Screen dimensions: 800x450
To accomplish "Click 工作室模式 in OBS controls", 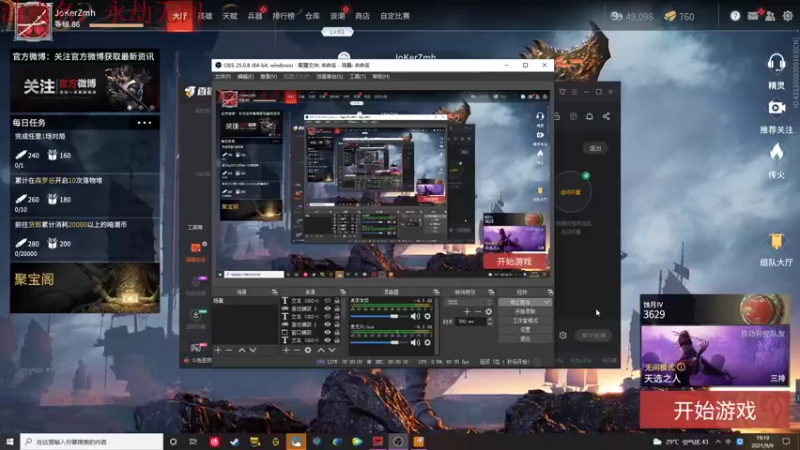I will pos(525,320).
